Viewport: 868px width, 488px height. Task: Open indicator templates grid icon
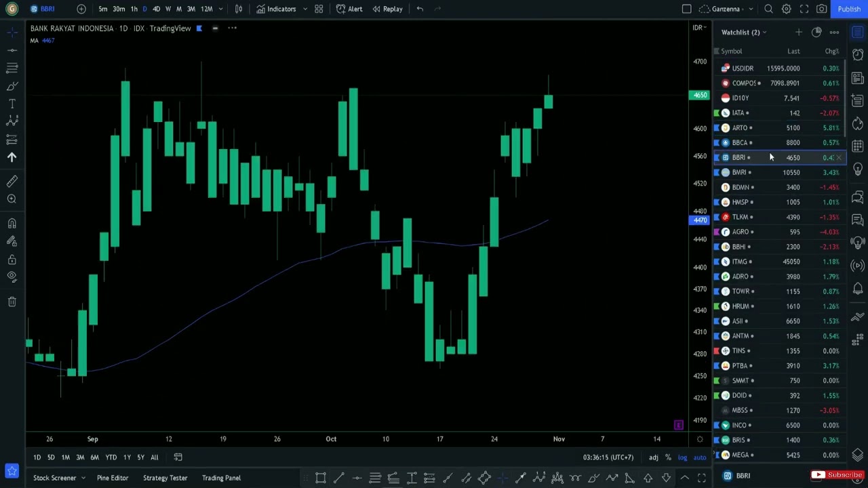coord(319,9)
